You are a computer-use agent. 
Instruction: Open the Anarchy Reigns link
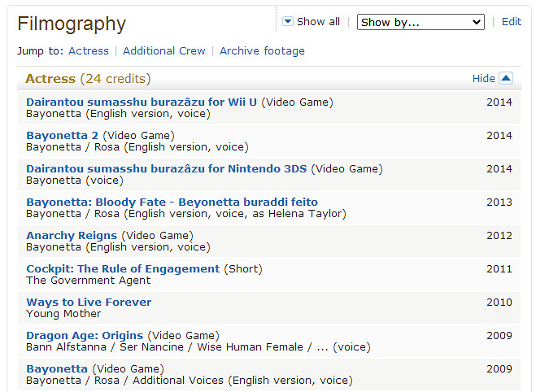72,236
